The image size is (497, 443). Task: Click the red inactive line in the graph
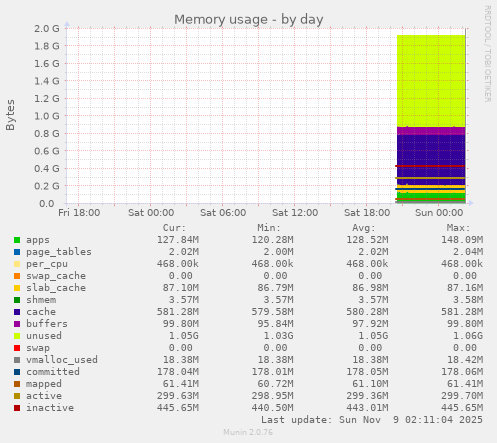(430, 166)
